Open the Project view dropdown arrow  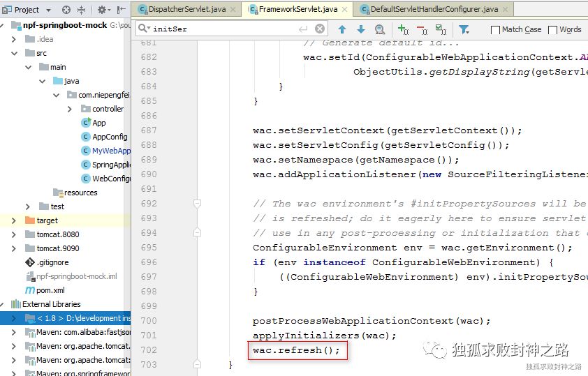tap(48, 10)
